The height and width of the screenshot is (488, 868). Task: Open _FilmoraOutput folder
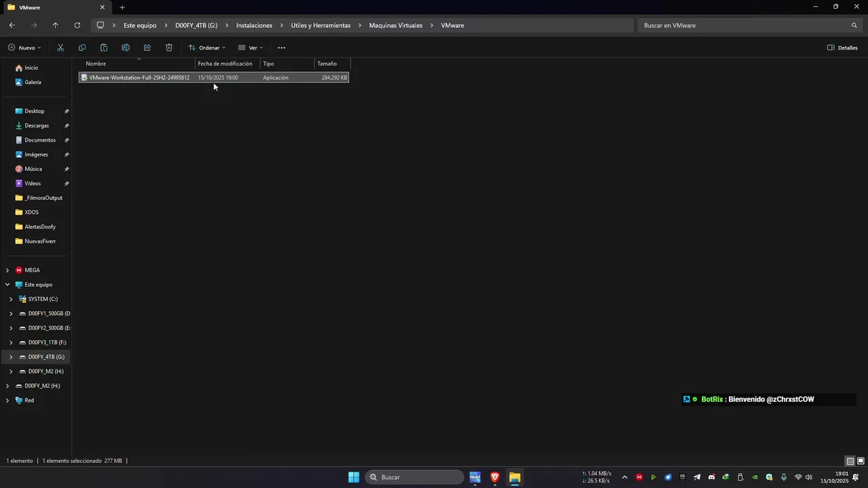(x=43, y=198)
